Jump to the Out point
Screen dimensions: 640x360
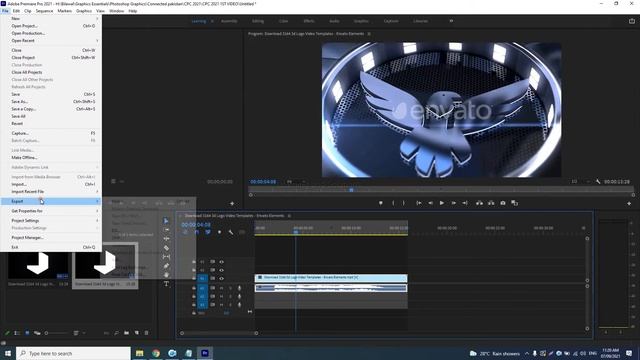[x=464, y=203]
